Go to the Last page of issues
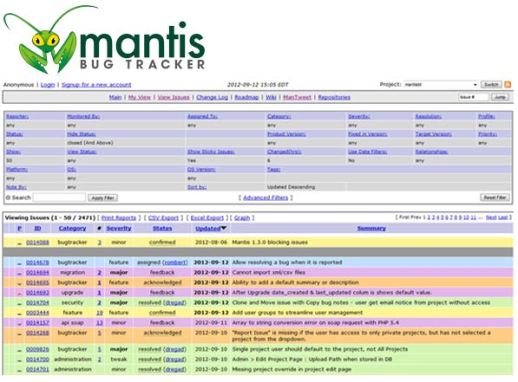Image resolution: width=518 pixels, height=382 pixels. click(x=503, y=217)
